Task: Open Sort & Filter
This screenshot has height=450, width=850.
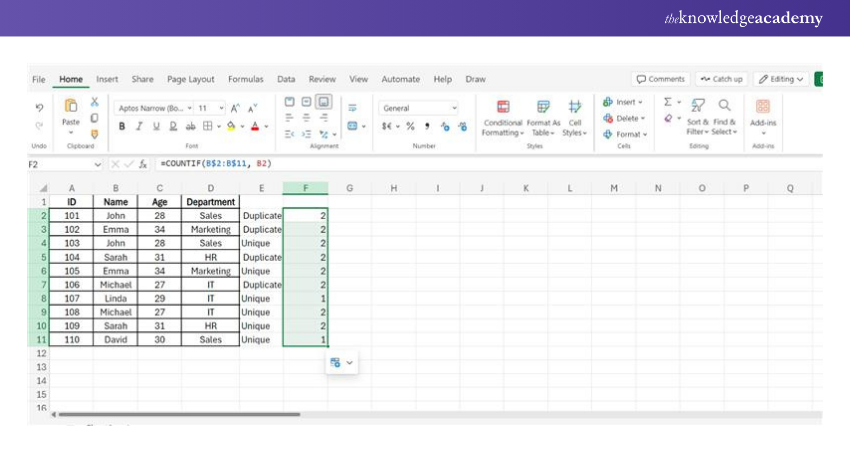Action: click(x=699, y=106)
